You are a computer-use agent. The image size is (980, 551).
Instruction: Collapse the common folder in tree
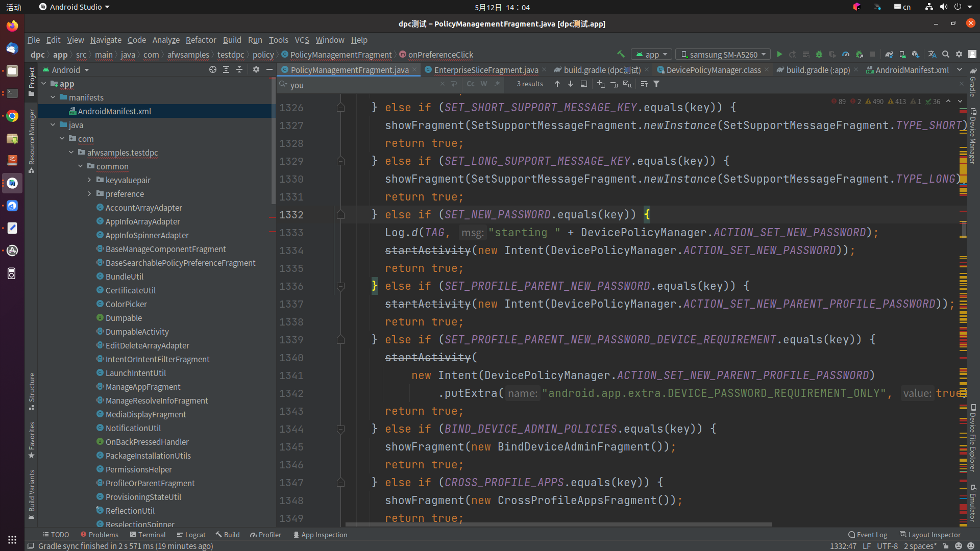[x=80, y=166]
